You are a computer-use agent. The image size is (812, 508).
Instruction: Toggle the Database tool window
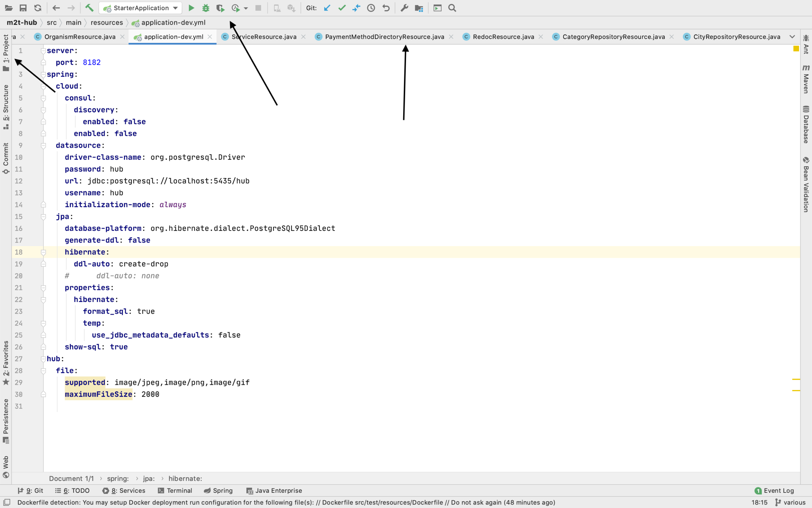(806, 124)
